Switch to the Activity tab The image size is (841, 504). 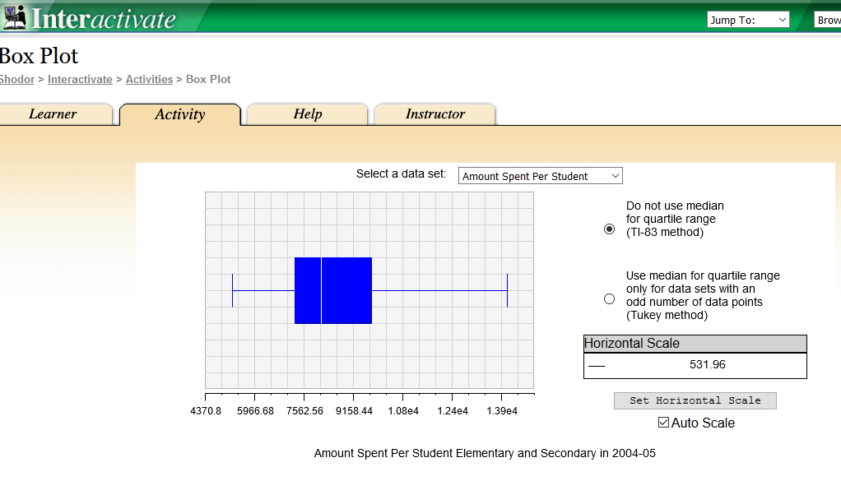pos(180,114)
